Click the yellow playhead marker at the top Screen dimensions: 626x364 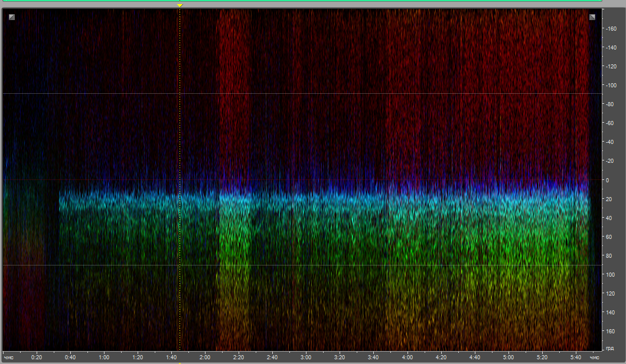180,6
